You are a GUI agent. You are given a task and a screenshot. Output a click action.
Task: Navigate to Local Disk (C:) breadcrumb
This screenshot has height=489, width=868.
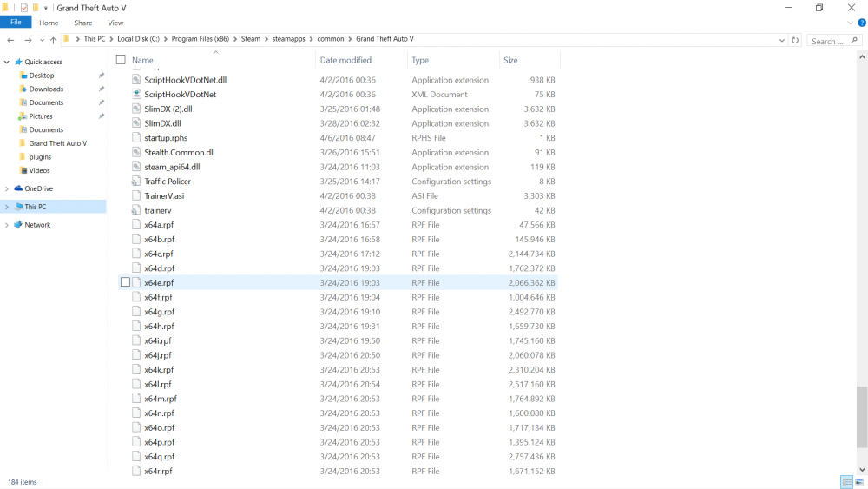[138, 39]
